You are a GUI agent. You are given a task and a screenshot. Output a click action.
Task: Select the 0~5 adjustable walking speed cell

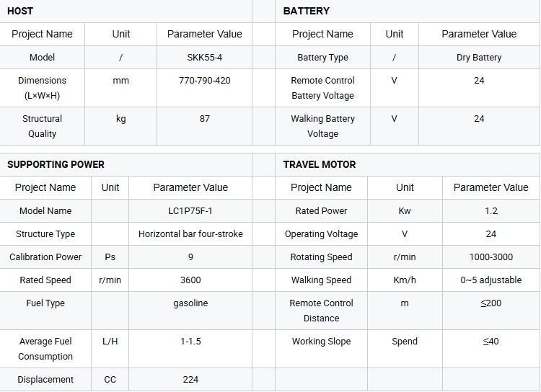click(x=491, y=280)
